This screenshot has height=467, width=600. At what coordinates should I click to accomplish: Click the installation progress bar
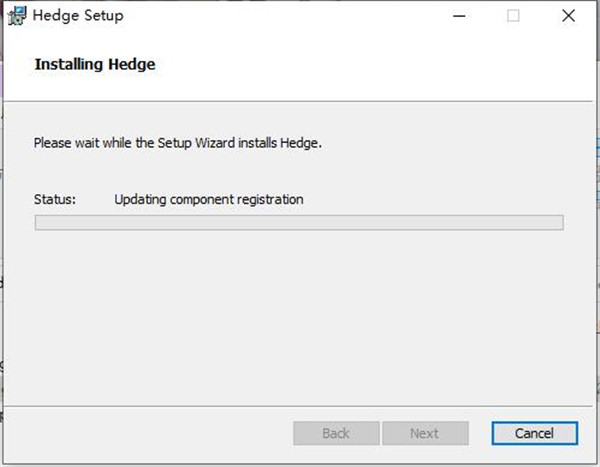pyautogui.click(x=299, y=222)
